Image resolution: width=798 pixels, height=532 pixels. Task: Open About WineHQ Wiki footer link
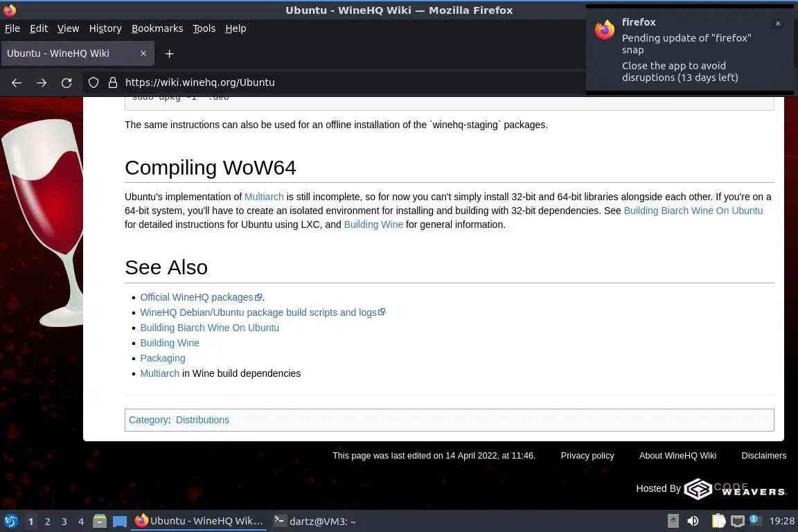(678, 456)
